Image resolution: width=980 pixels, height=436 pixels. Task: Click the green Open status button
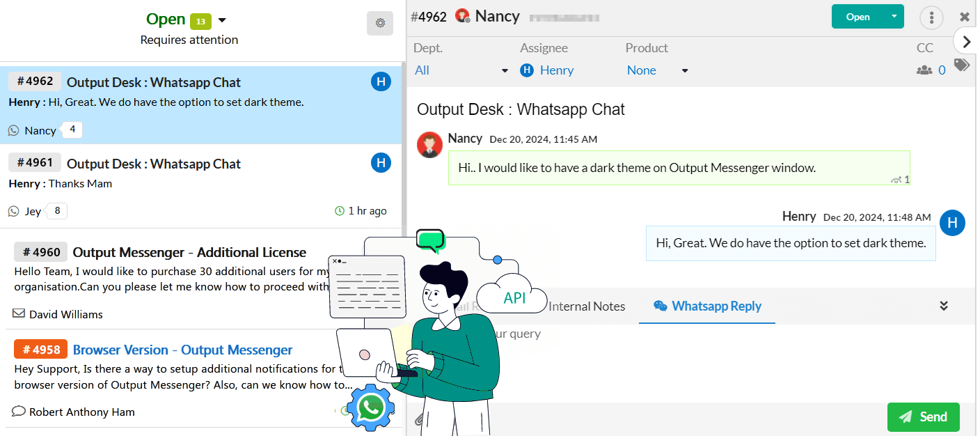857,17
